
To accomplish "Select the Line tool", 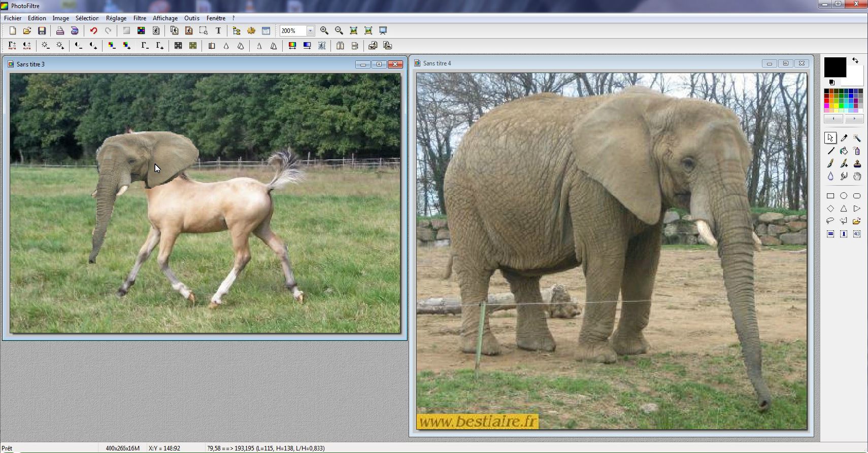I will (x=830, y=151).
